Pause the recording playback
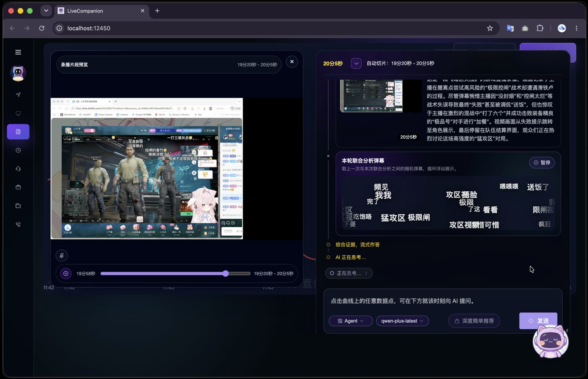The image size is (588, 379). [x=66, y=273]
